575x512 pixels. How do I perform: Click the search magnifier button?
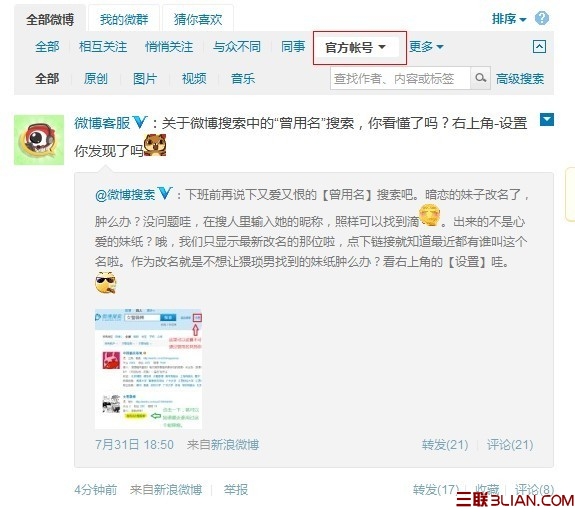(x=480, y=78)
